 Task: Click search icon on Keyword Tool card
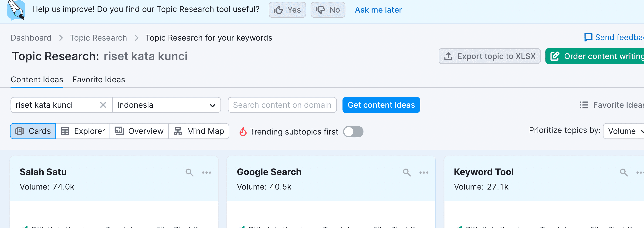click(624, 173)
